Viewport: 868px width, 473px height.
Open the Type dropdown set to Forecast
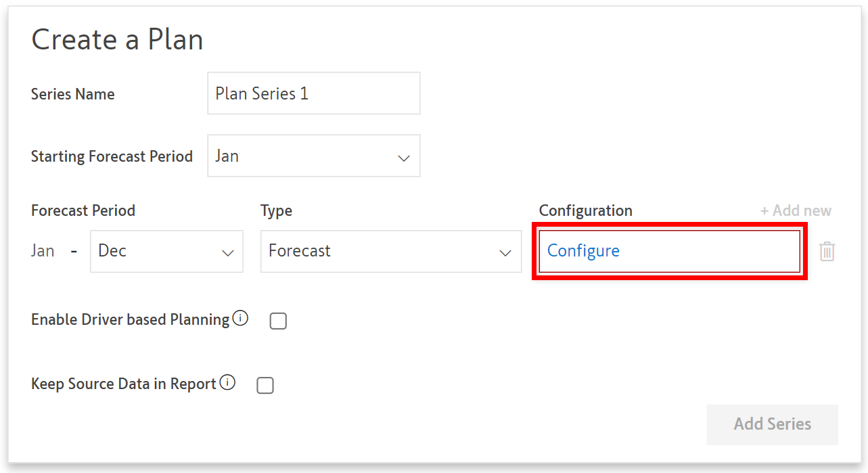click(x=390, y=251)
